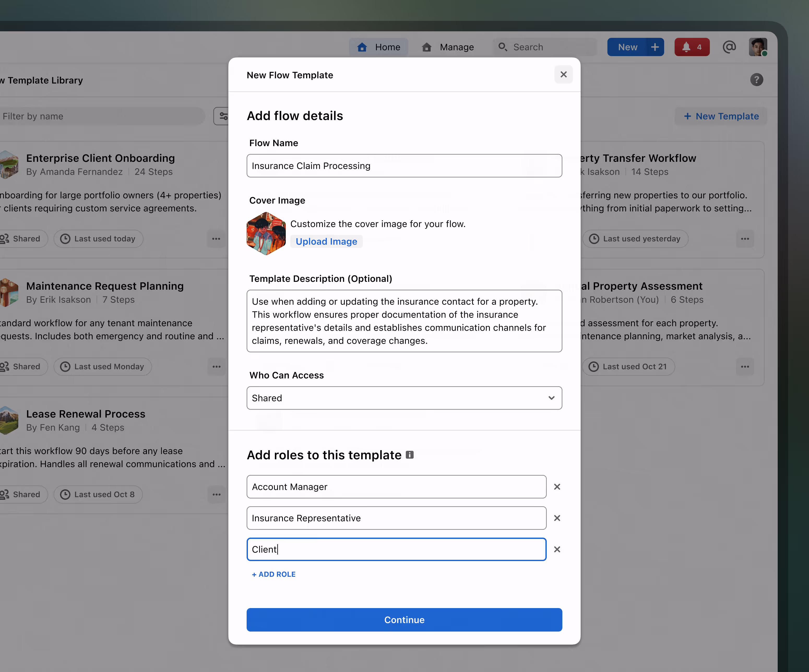The image size is (809, 672).
Task: Go to the Manage tab
Action: point(448,47)
